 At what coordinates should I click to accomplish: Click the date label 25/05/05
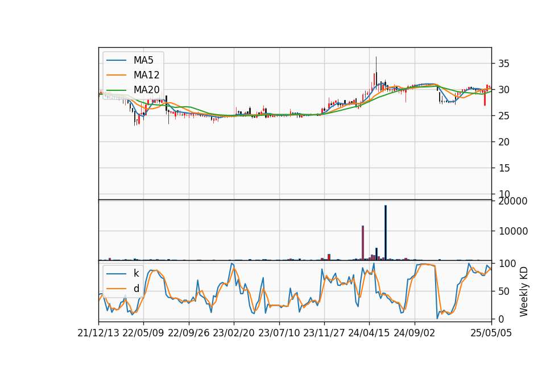pyautogui.click(x=491, y=333)
